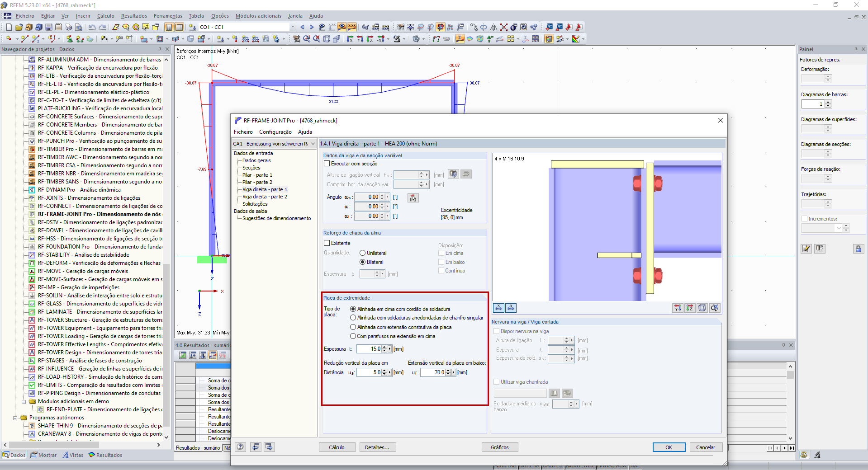Click the Undo arrow in main toolbar
868x470 pixels.
pyautogui.click(x=92, y=27)
